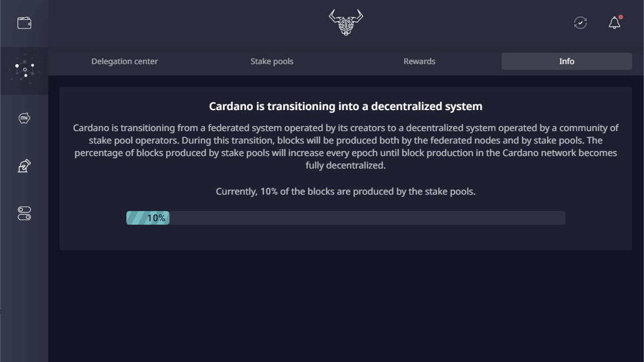Image resolution: width=644 pixels, height=362 pixels.
Task: Click the paragraph on federated system transition
Action: point(345,147)
